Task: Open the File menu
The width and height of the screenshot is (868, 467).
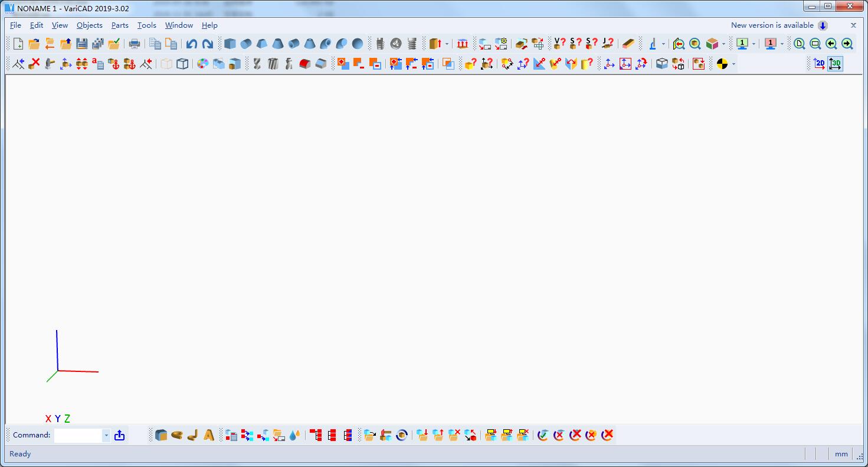Action: (16, 25)
